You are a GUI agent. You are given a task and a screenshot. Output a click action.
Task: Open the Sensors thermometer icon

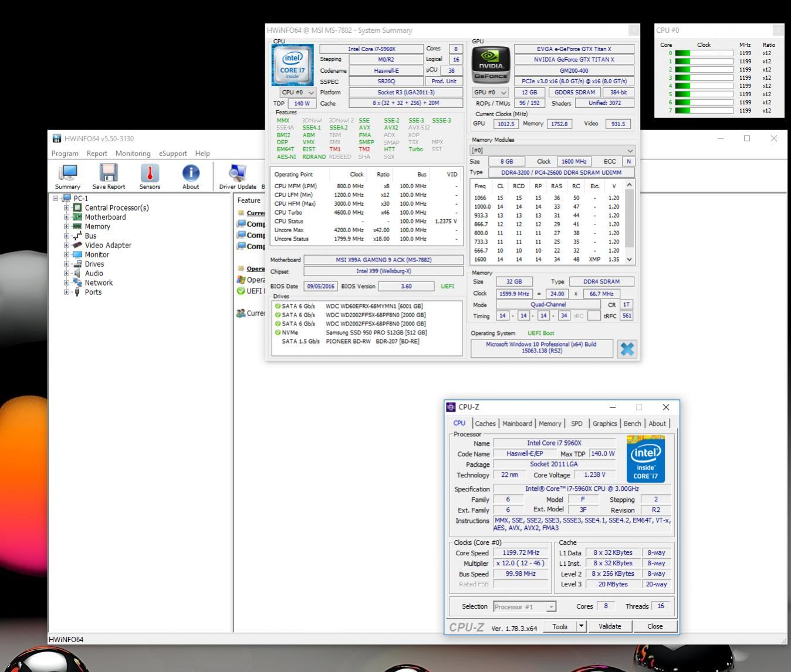pyautogui.click(x=150, y=173)
